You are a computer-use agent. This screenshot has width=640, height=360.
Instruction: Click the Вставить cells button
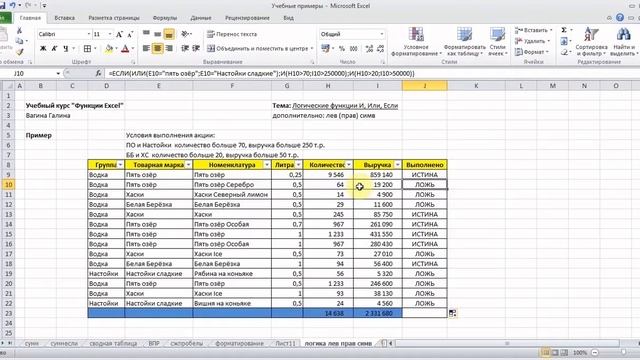pyautogui.click(x=533, y=30)
